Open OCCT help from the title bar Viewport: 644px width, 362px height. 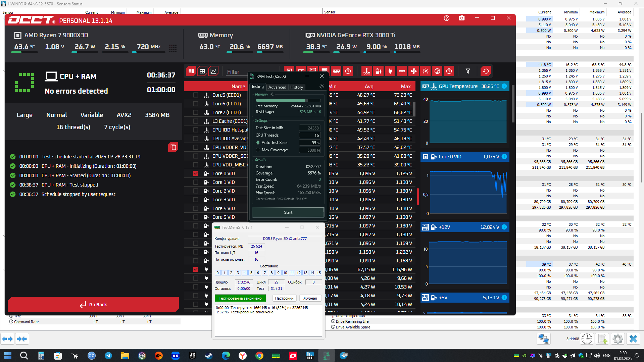[x=447, y=18]
